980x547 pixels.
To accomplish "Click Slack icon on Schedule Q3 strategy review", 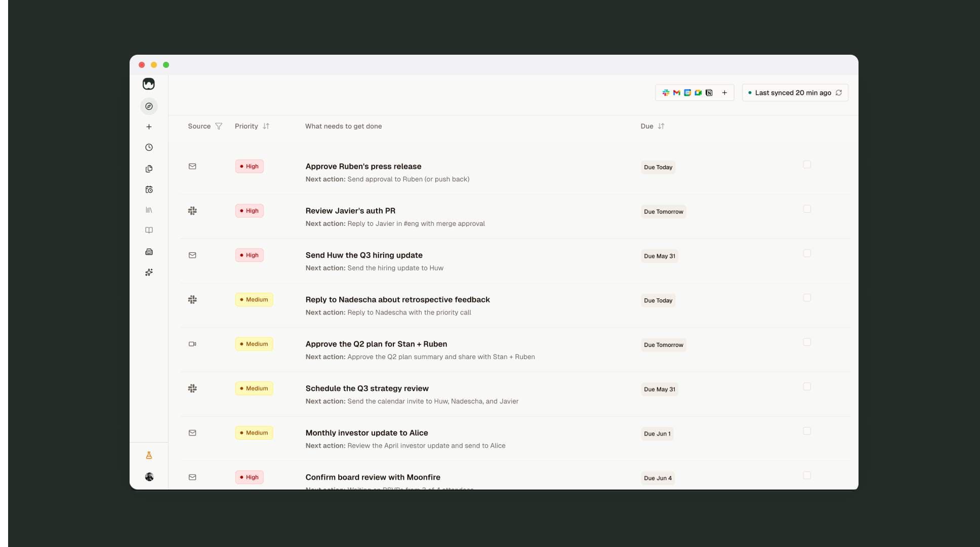I will pos(192,388).
